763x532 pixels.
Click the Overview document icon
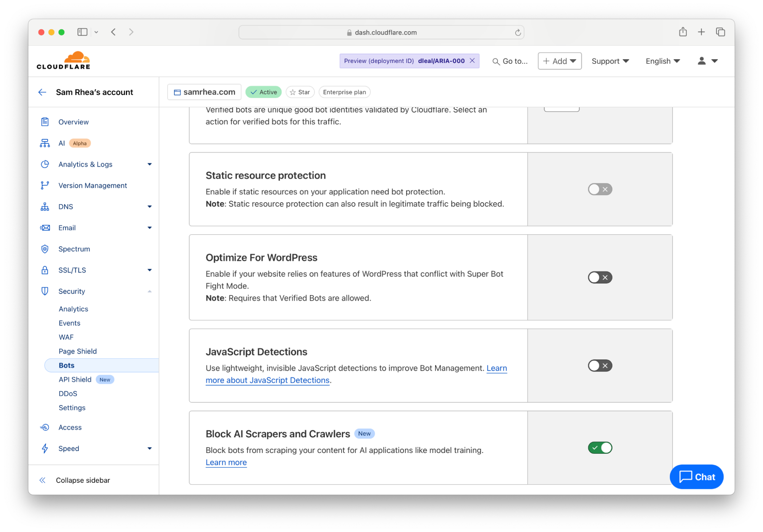point(45,122)
